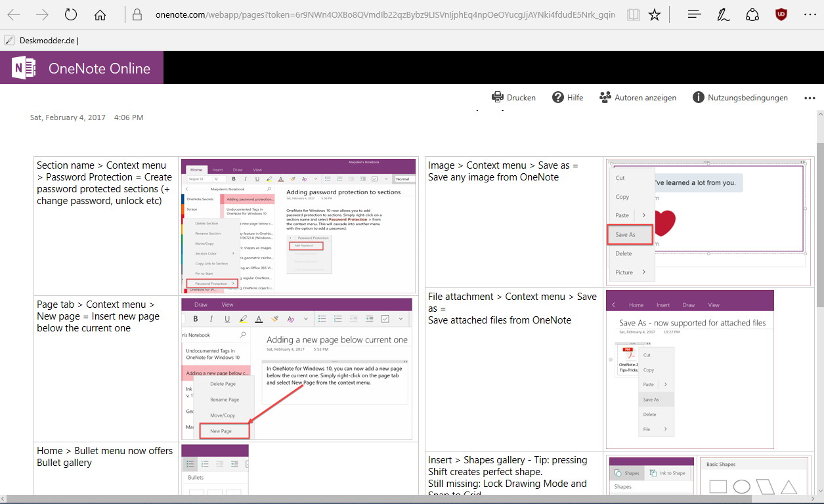This screenshot has width=824, height=504.
Task: Open the uBlock Origin shield icon
Action: [x=781, y=14]
